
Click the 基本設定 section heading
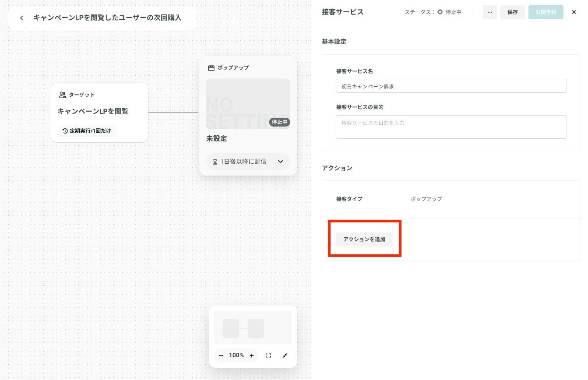(x=334, y=42)
